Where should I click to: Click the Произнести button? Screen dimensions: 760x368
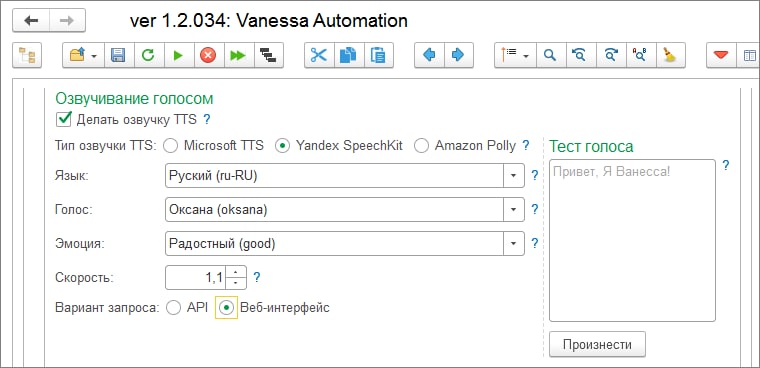pyautogui.click(x=597, y=344)
